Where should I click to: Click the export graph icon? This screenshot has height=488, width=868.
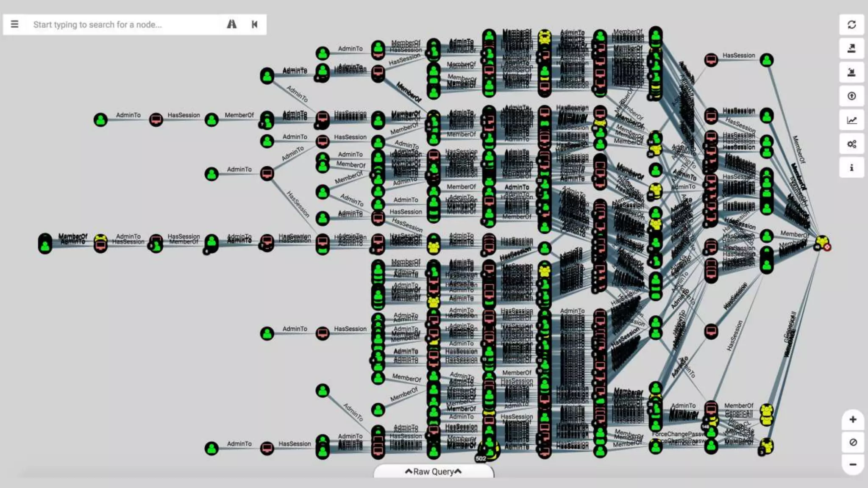[x=851, y=48]
